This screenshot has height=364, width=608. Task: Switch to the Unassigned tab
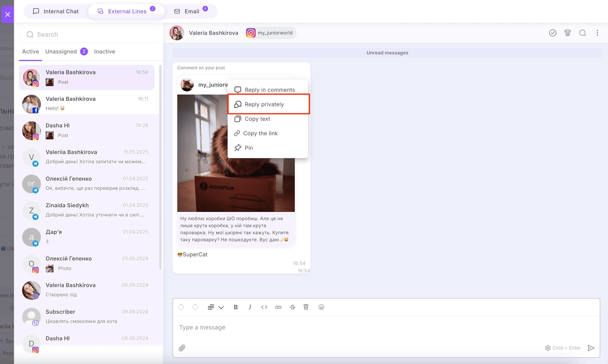(x=61, y=51)
